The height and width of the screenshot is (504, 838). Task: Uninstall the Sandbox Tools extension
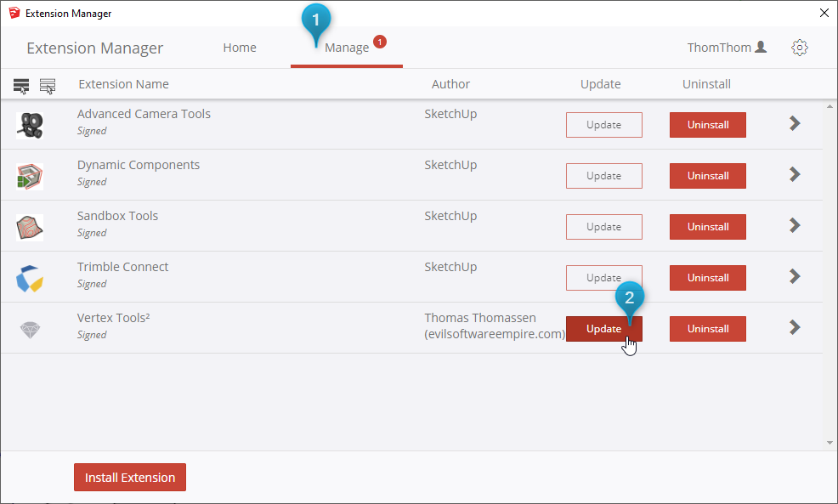point(708,227)
